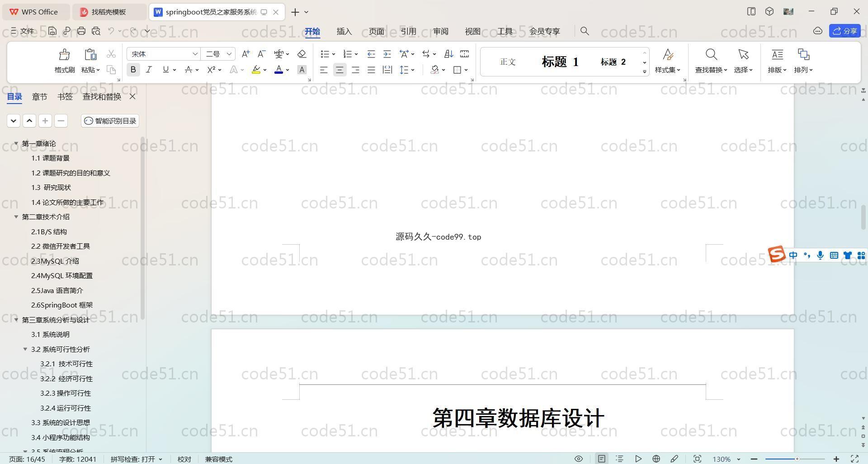Switch to page layout view mode
The image size is (868, 464).
601,459
